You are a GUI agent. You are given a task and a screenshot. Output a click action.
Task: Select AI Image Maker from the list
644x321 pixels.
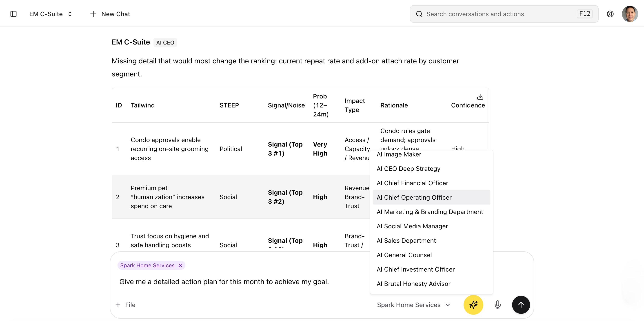[431, 154]
